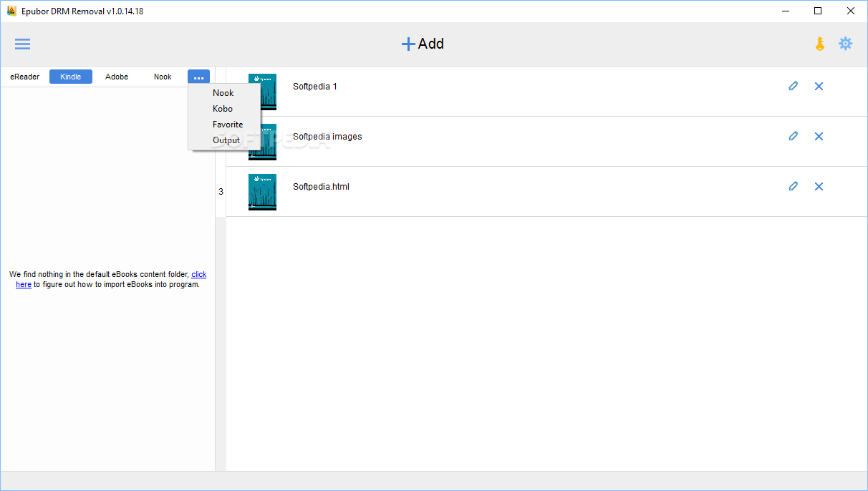Open the hamburger menu
Viewport: 868px width, 491px height.
point(23,44)
